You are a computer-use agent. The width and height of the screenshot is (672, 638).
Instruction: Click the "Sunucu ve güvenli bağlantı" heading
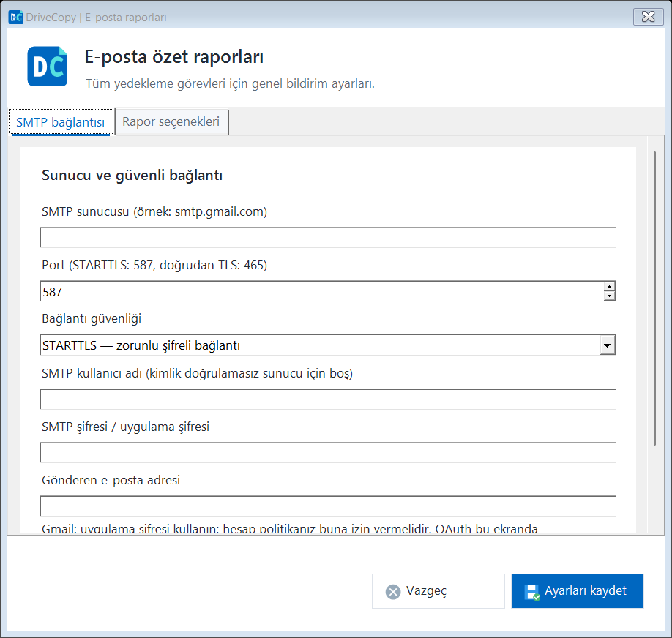132,176
